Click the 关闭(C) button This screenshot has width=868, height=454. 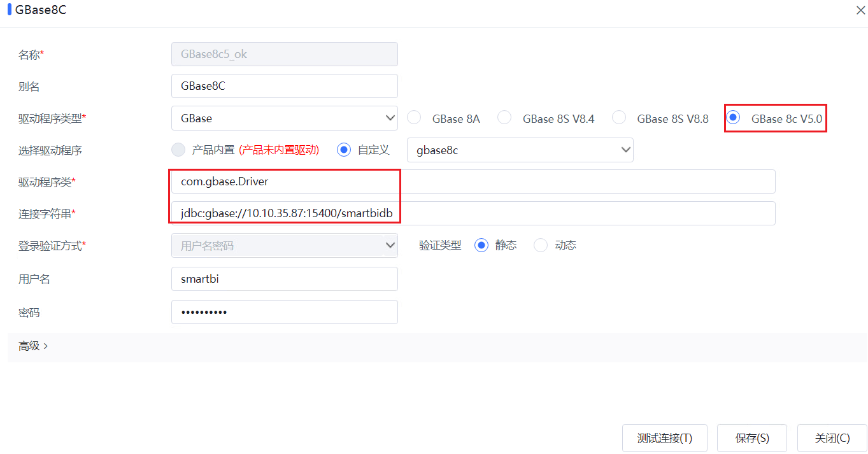[832, 438]
